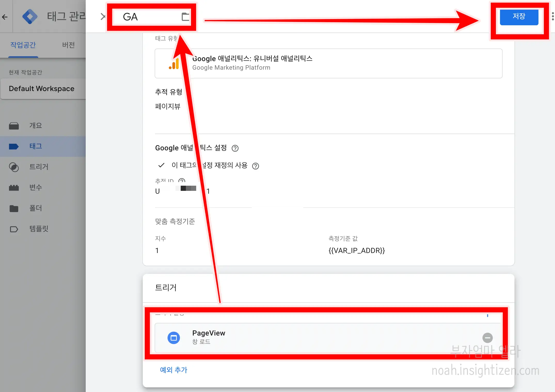The image size is (555, 392).
Task: Open 변수 in the sidebar
Action: 36,187
